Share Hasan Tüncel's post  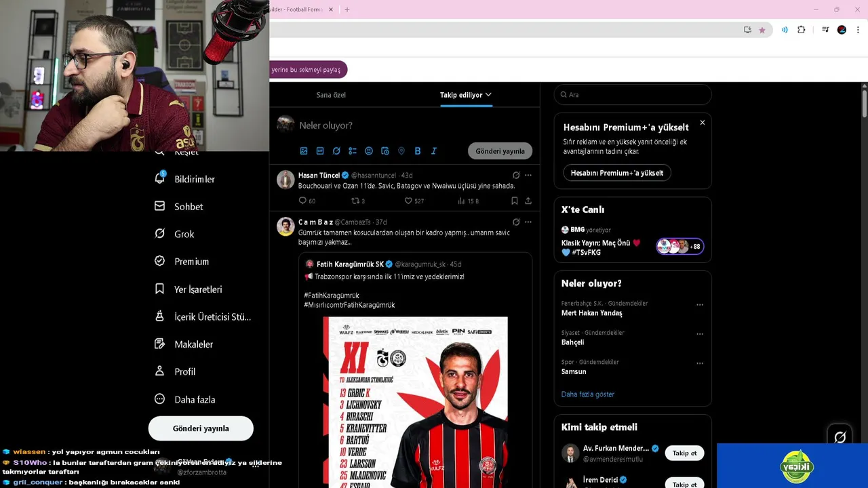[x=528, y=201]
